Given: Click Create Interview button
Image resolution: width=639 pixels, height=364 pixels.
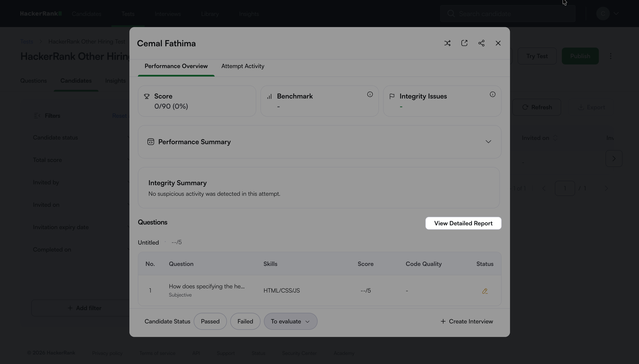Looking at the screenshot, I should point(466,321).
